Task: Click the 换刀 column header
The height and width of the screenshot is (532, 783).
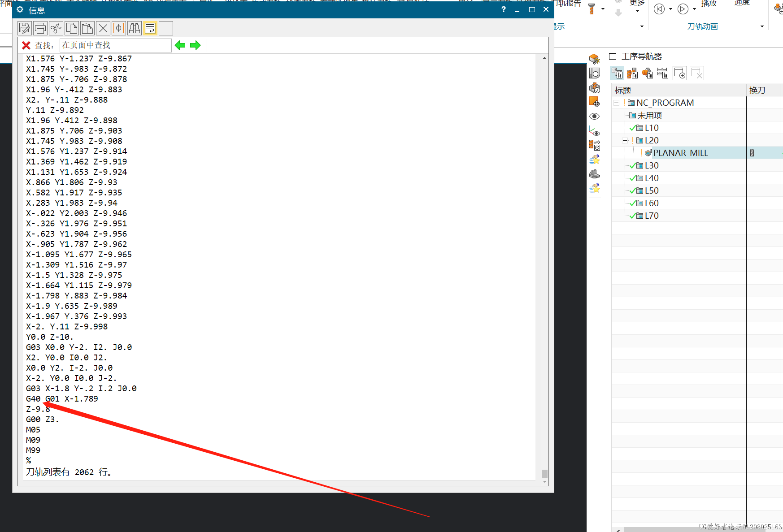Action: pos(764,90)
